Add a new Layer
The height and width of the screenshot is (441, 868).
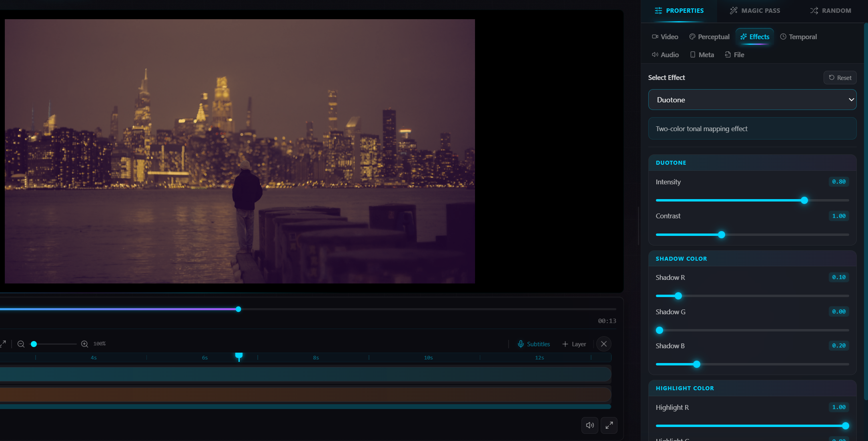(574, 344)
